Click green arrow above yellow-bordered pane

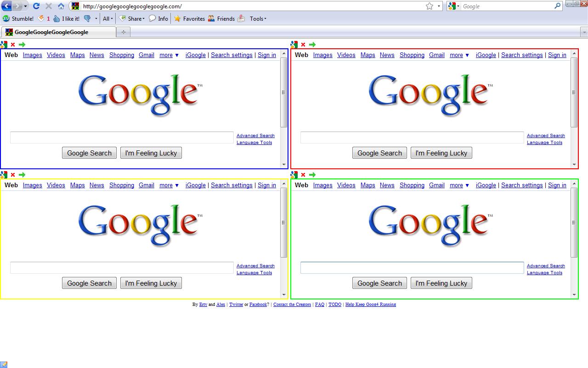point(22,175)
